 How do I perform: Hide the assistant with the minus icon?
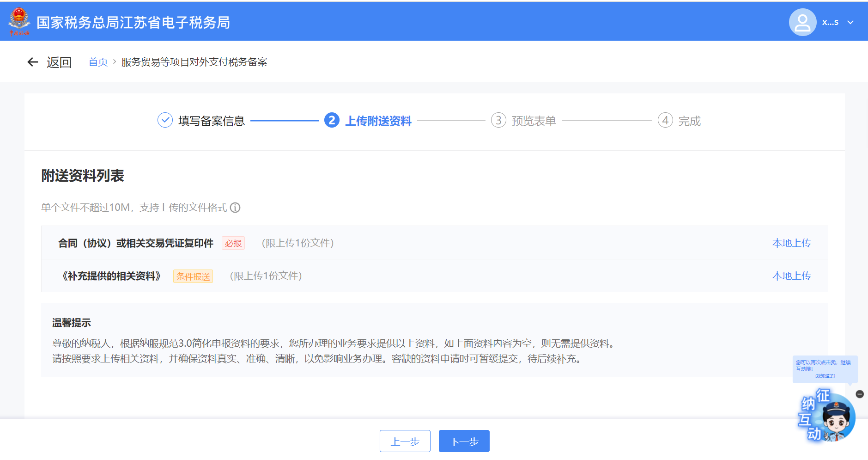click(859, 394)
